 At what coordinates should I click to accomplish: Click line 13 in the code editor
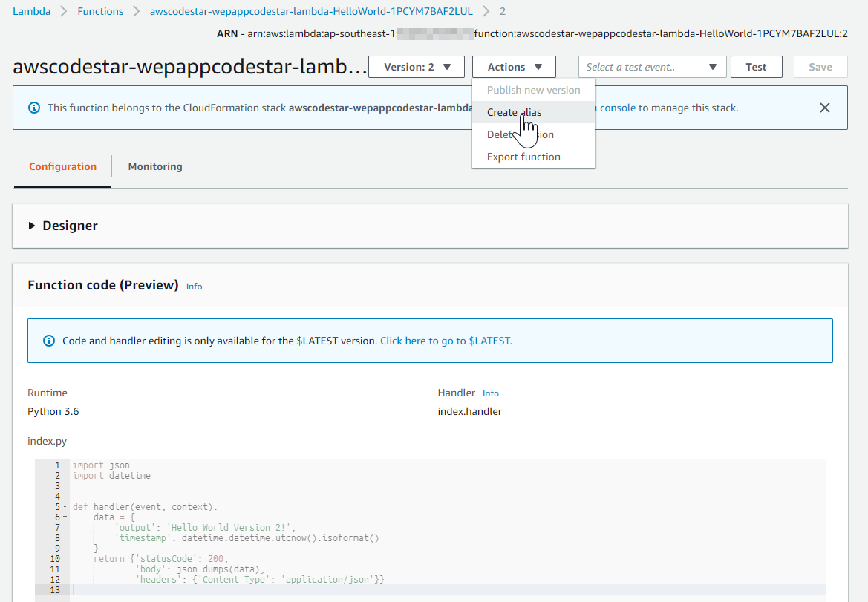click(448, 590)
